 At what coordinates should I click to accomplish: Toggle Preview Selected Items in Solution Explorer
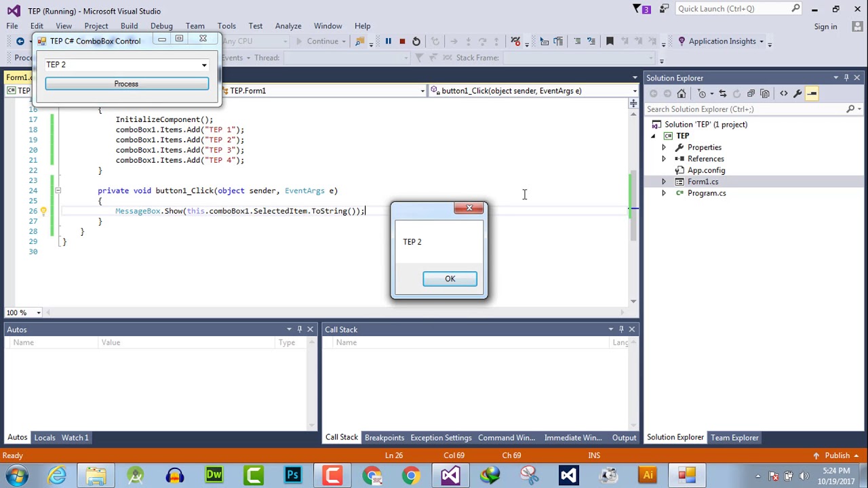point(812,94)
